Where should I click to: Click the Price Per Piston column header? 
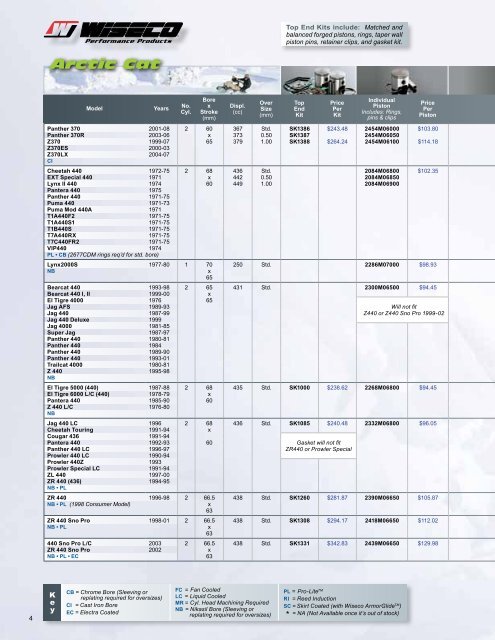[x=428, y=109]
